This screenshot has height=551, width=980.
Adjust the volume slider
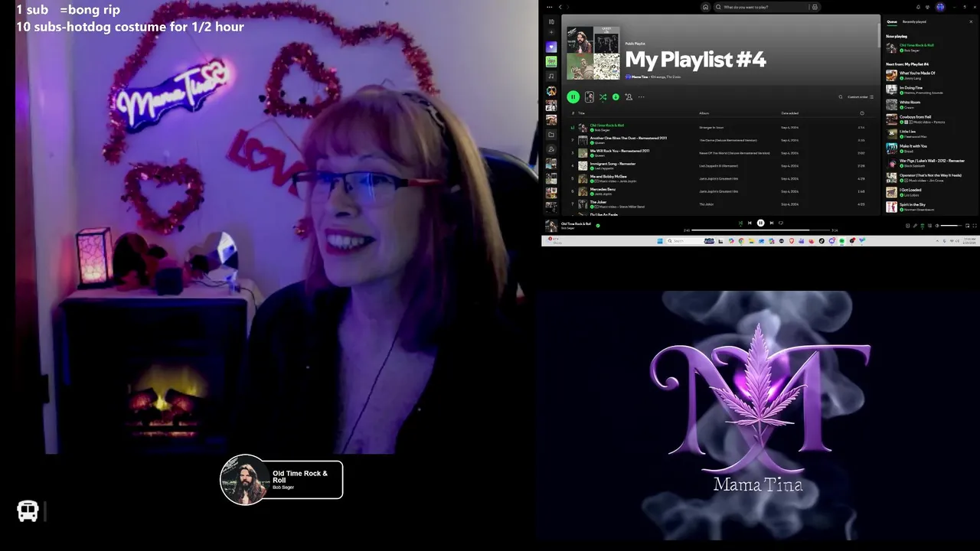(x=951, y=226)
